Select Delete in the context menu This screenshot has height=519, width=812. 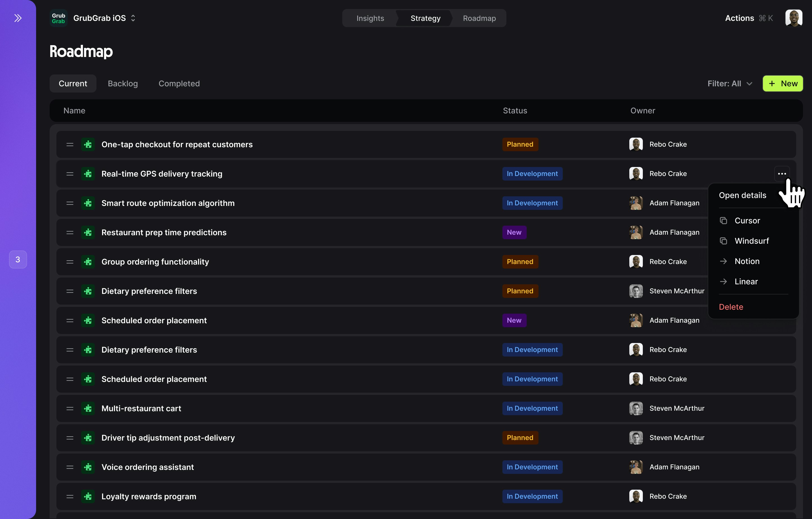click(x=731, y=307)
